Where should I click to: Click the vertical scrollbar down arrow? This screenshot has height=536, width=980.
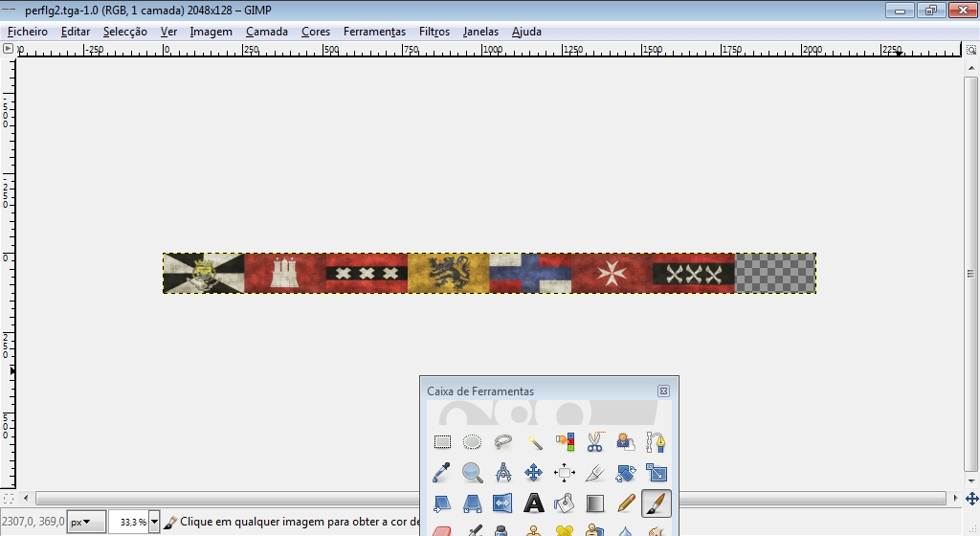(x=970, y=481)
